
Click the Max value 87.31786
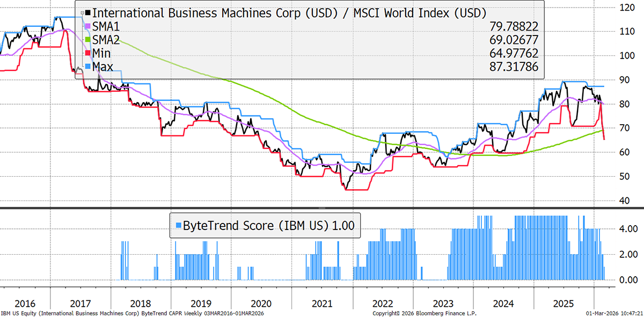(514, 66)
